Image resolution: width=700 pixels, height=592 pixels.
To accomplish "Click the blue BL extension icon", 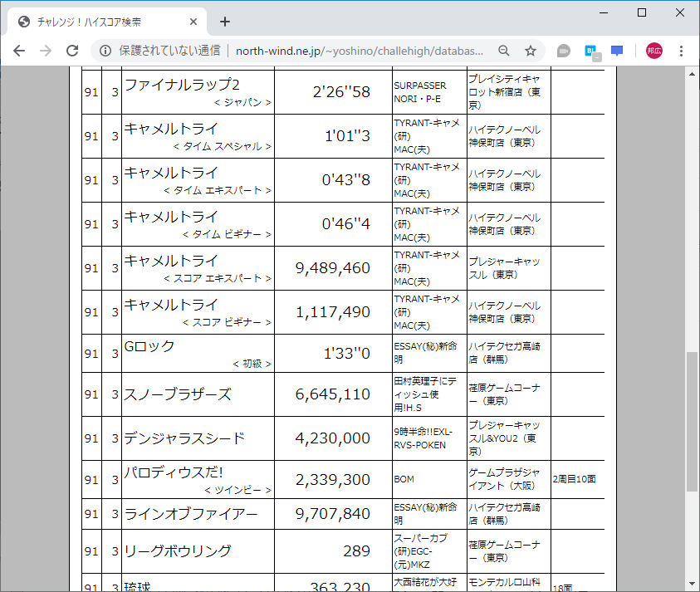I will (590, 51).
